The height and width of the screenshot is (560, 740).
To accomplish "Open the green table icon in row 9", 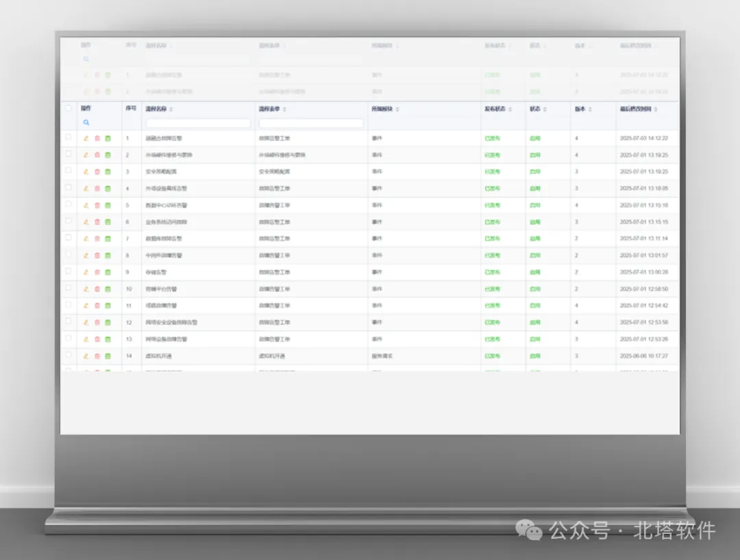I will (108, 272).
